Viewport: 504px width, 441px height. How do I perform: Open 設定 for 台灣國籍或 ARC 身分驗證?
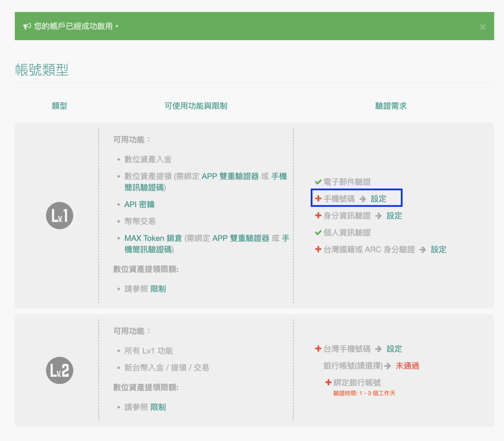(438, 250)
